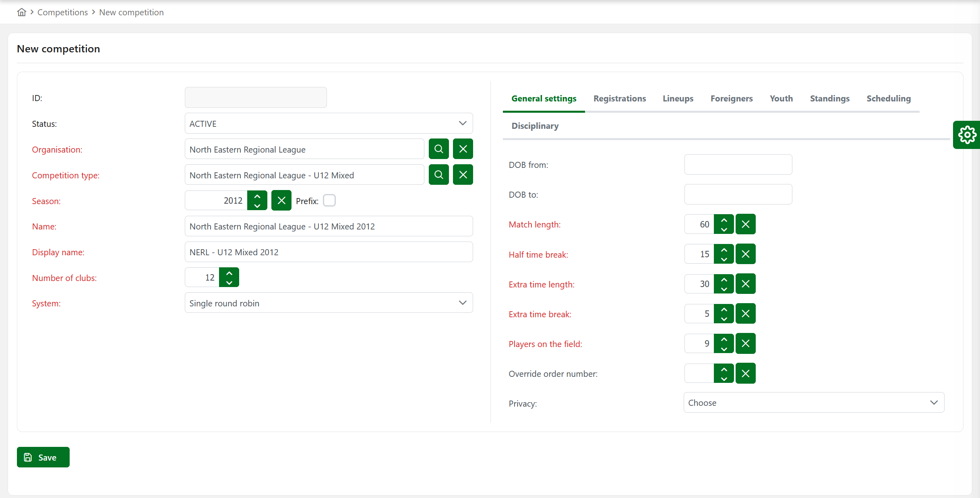Screen dimensions: 980x498
Task: Clear the Competition type field
Action: (463, 175)
